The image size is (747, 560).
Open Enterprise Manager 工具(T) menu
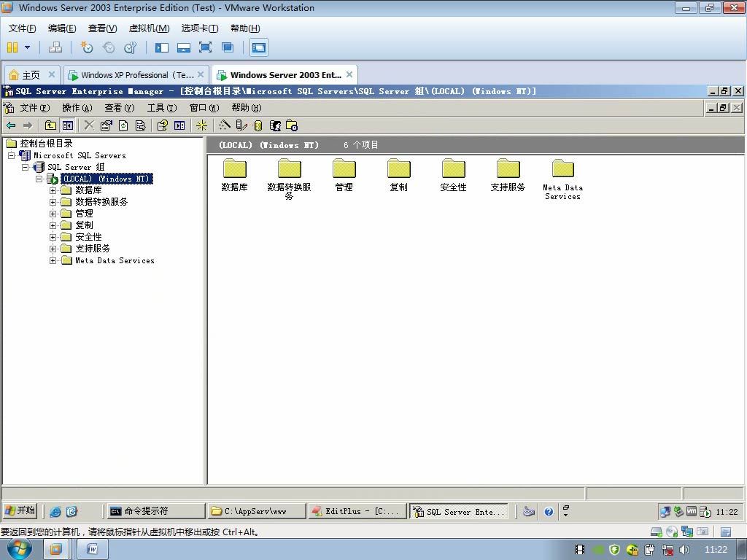coord(162,108)
